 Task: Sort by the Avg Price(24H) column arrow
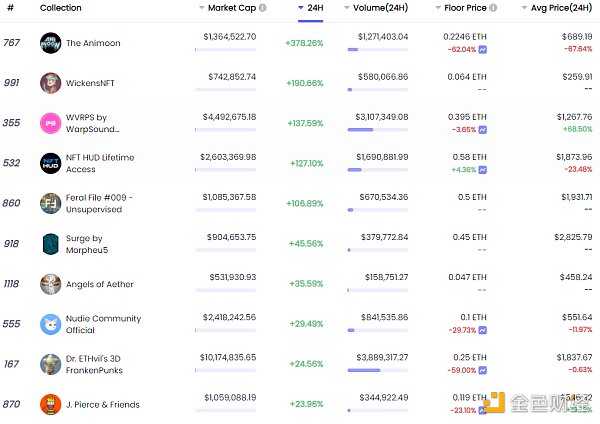click(x=524, y=8)
